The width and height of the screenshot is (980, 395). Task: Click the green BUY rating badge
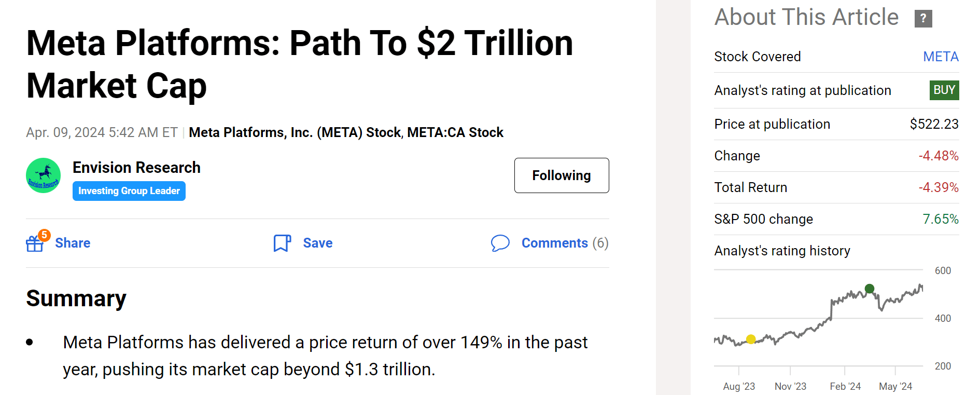pyautogui.click(x=944, y=90)
